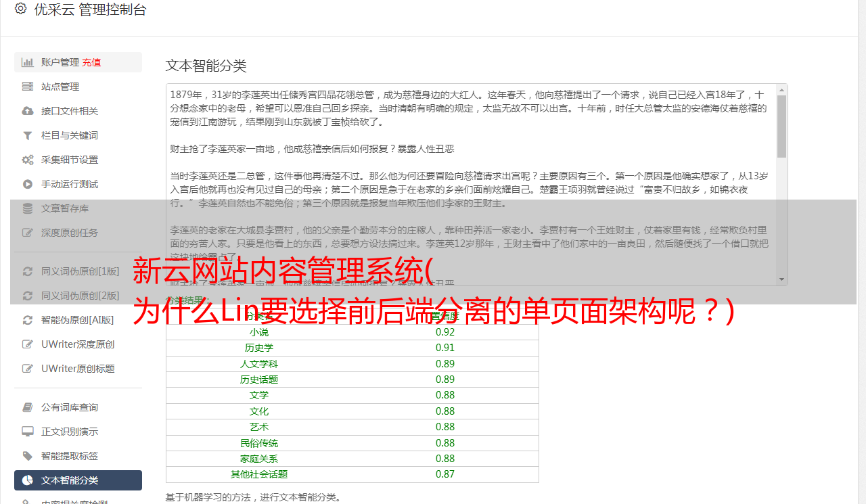
Task: Click the server icon for 站点管理
Action: [28, 87]
